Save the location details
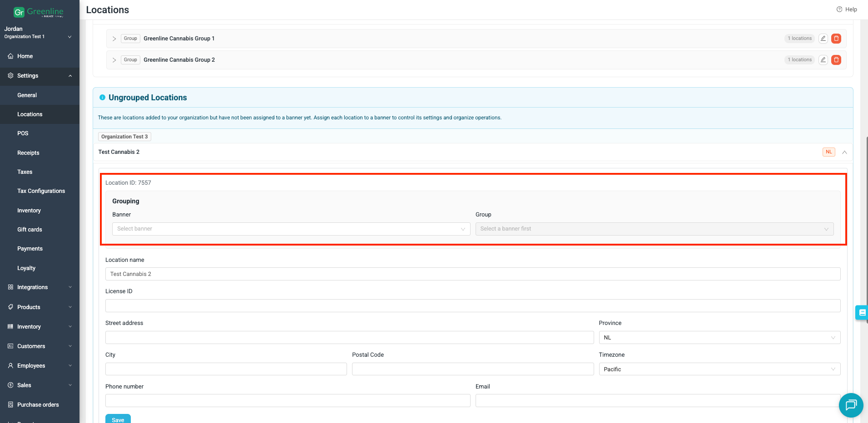The height and width of the screenshot is (423, 868). pyautogui.click(x=118, y=419)
